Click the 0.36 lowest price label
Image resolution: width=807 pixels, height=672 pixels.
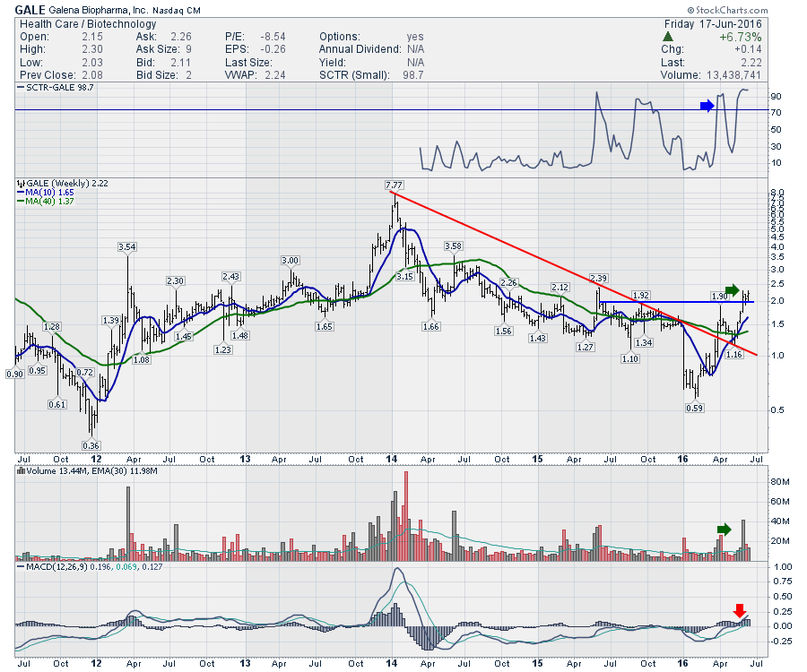(x=91, y=445)
